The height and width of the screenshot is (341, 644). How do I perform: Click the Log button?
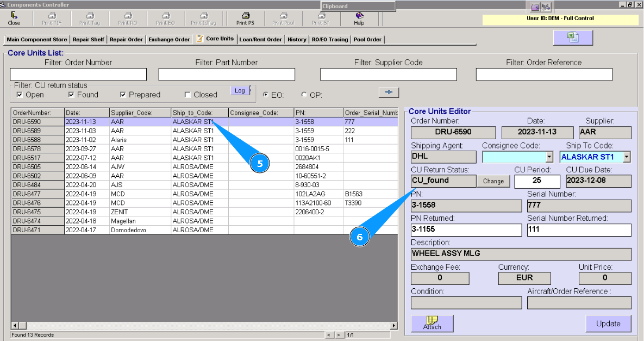240,90
